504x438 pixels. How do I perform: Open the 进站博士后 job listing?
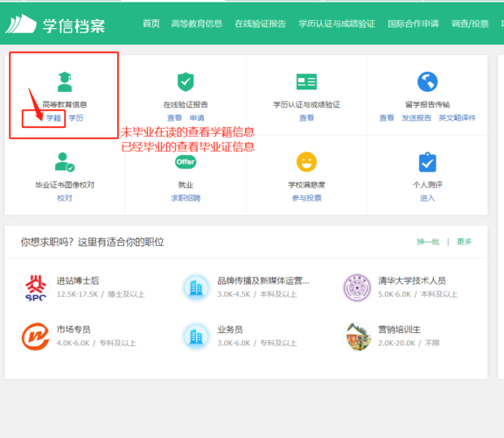78,280
